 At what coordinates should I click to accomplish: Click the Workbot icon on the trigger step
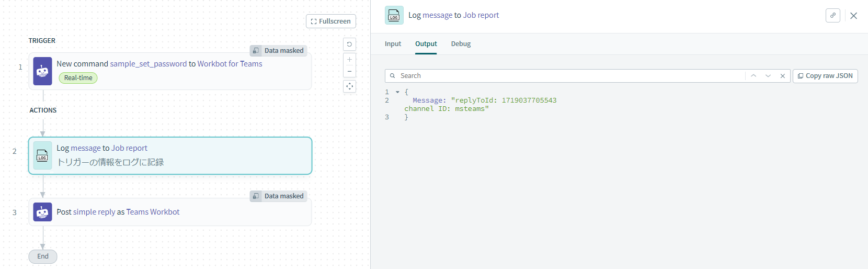tap(43, 71)
